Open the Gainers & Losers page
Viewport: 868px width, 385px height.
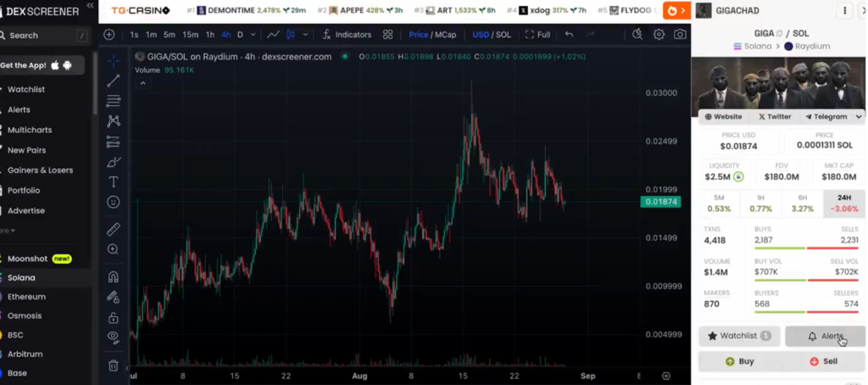pyautogui.click(x=40, y=170)
